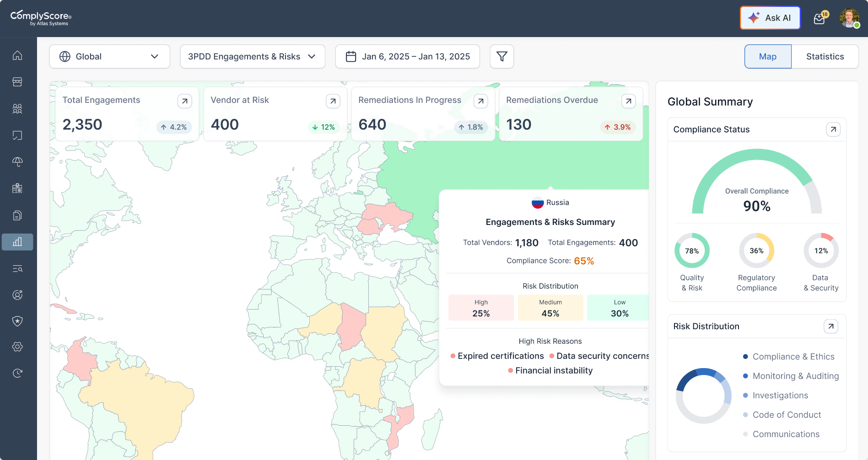Click the Ask AI button
868x460 pixels.
pyautogui.click(x=770, y=18)
